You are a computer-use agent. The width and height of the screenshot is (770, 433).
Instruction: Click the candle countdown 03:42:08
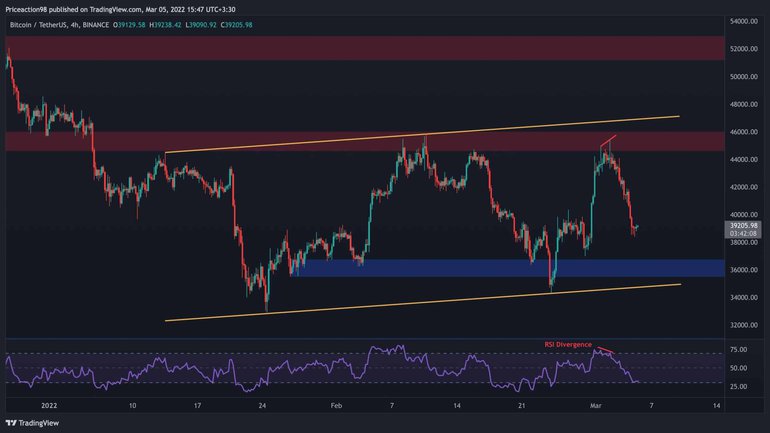pos(743,234)
